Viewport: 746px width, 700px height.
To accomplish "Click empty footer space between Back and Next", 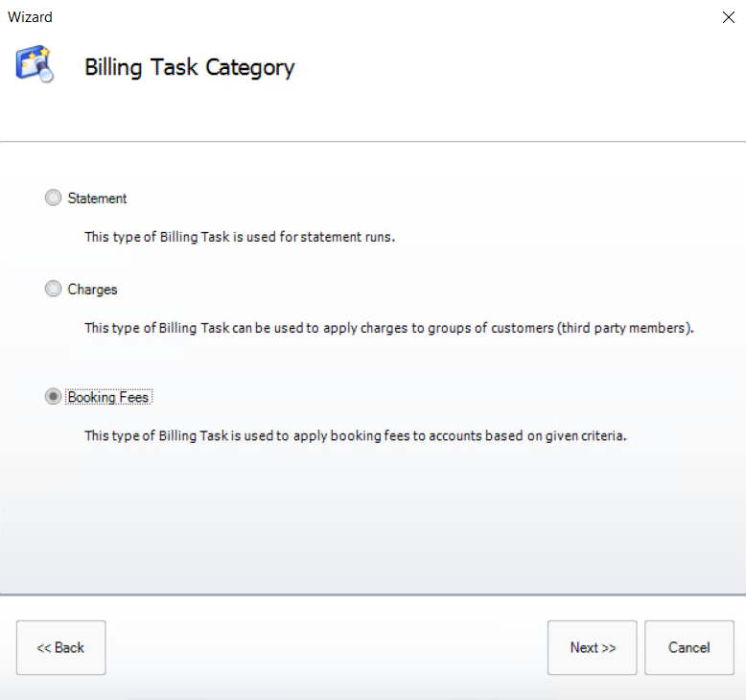I will coord(326,647).
